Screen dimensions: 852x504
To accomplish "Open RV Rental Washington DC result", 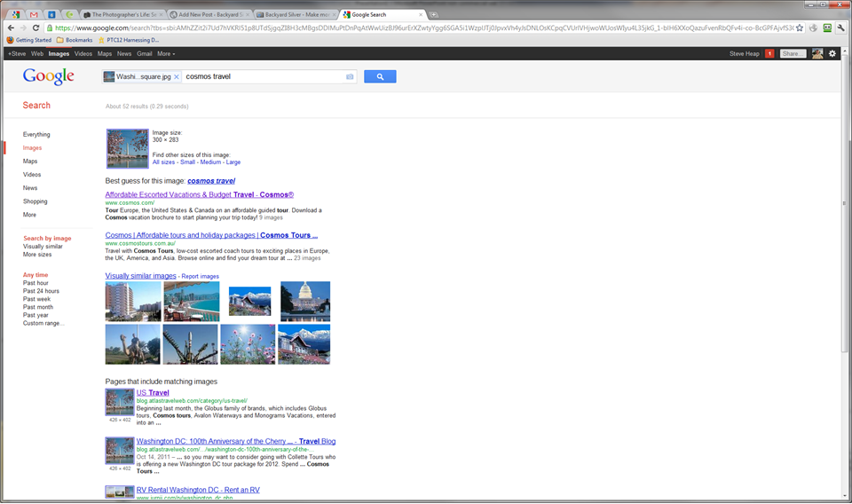I will click(198, 490).
